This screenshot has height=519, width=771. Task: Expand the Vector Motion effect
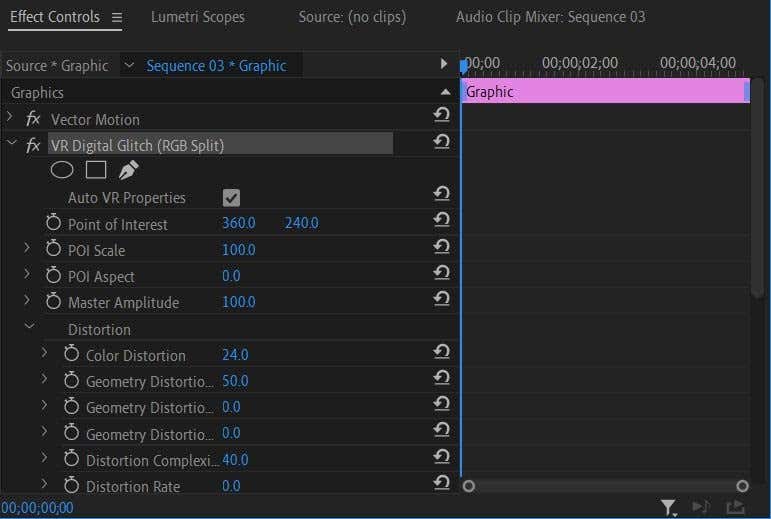pos(11,118)
